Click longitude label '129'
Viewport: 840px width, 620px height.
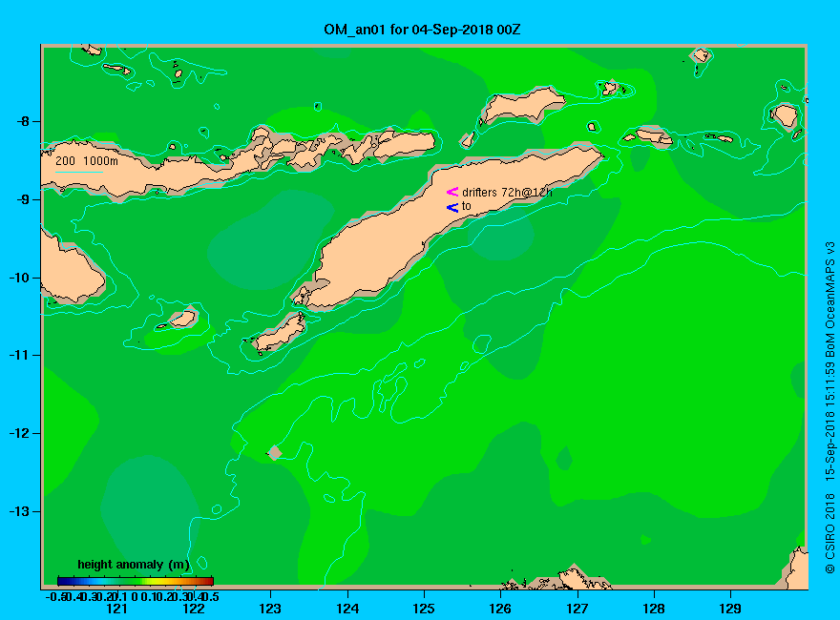730,609
